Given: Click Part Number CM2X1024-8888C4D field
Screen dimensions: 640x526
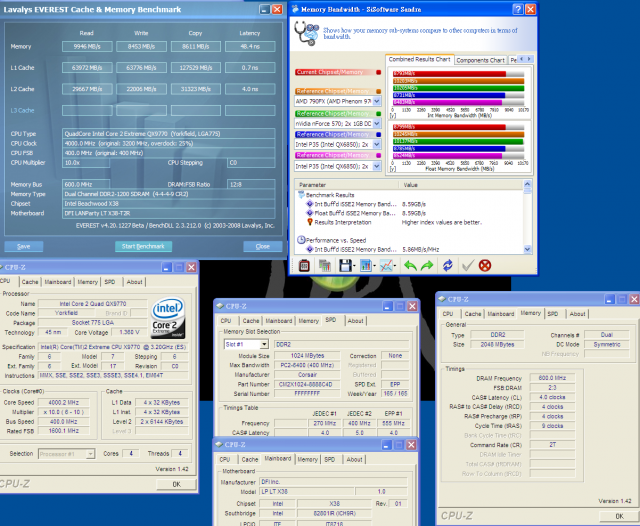Looking at the screenshot, I should point(307,384).
